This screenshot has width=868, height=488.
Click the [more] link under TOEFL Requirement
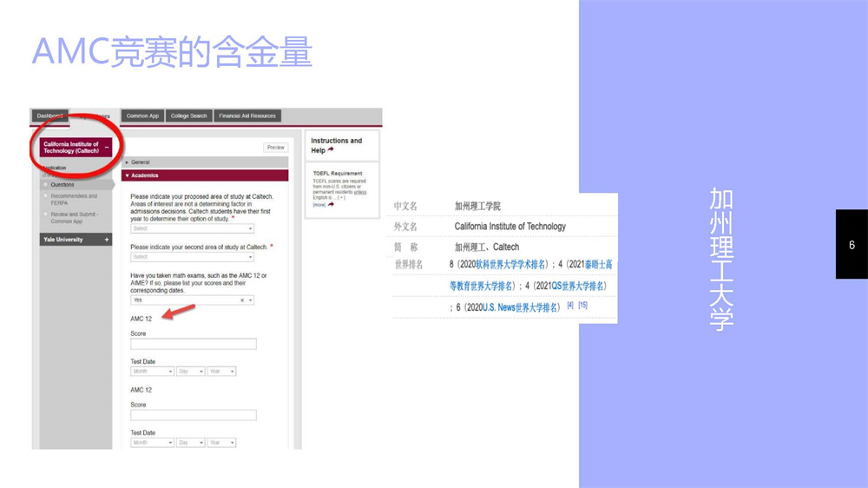[x=319, y=205]
